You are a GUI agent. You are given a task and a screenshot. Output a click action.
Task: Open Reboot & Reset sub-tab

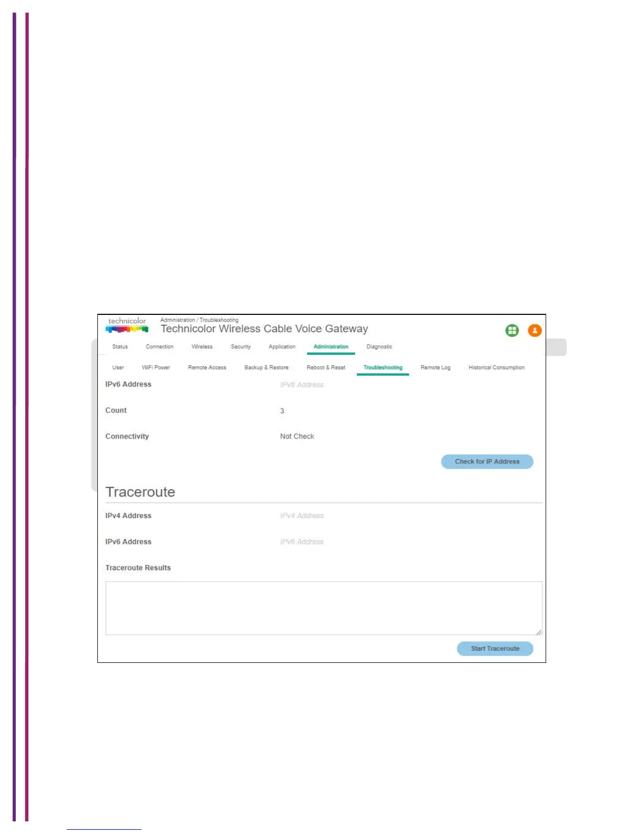[326, 368]
